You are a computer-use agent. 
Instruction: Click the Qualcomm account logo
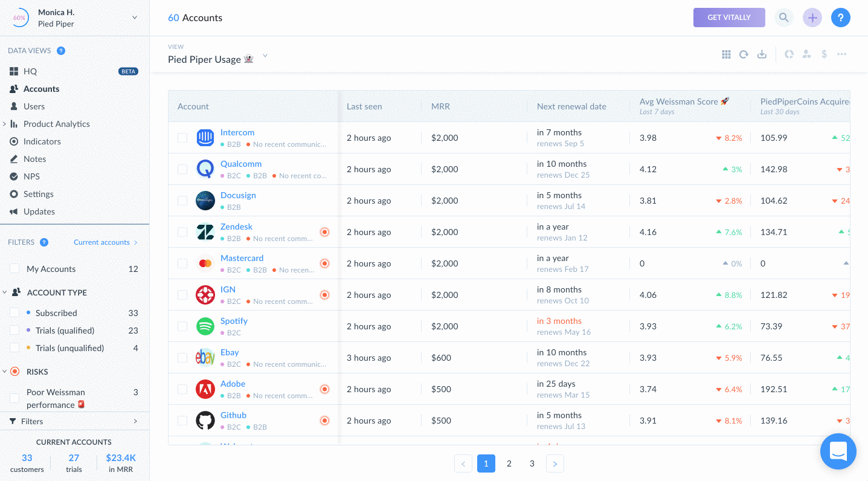tap(205, 169)
